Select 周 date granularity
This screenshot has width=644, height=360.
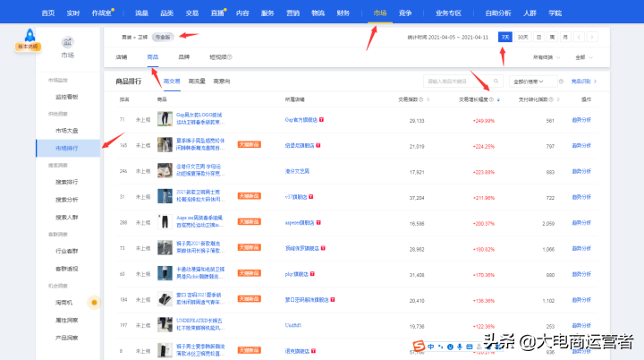pyautogui.click(x=552, y=37)
